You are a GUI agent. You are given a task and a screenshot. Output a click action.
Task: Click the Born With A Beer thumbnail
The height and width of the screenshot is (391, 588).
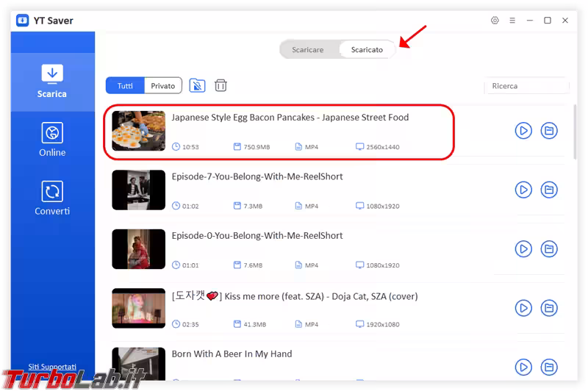click(138, 364)
